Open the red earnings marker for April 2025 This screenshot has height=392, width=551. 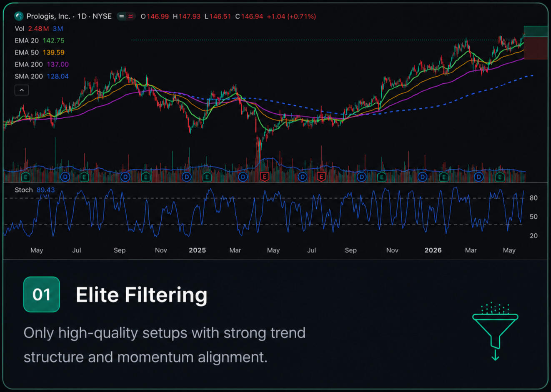(x=264, y=177)
